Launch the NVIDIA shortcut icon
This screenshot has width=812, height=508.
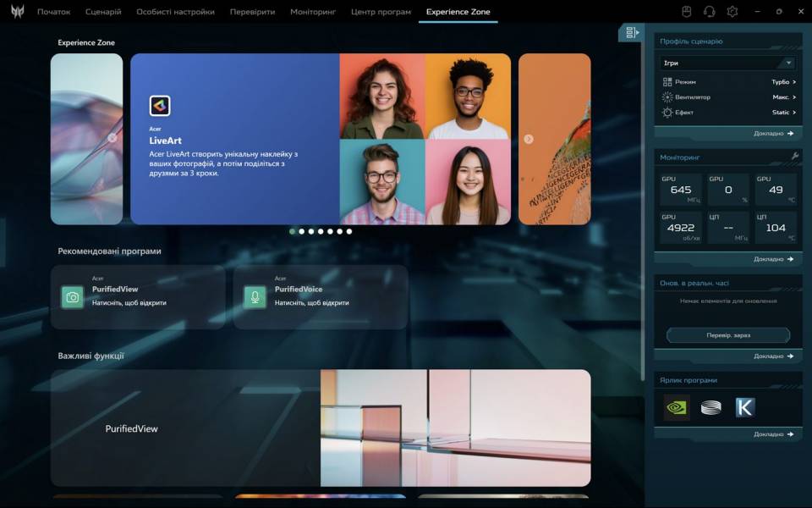[677, 407]
